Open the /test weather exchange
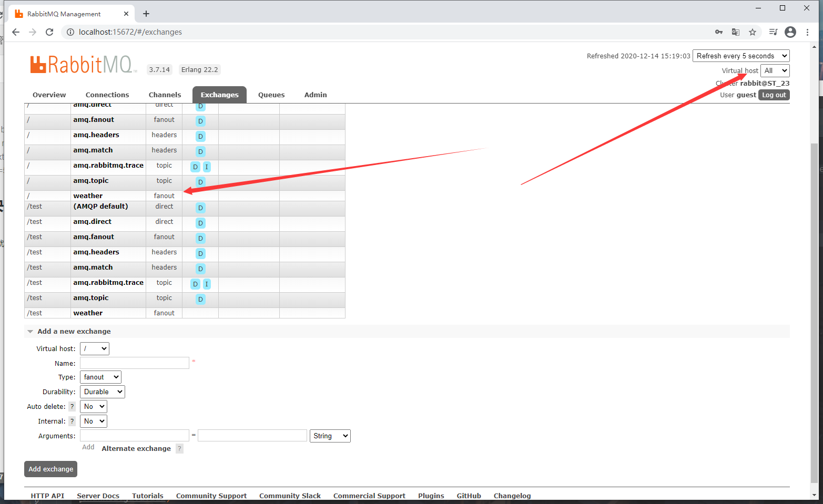 tap(88, 313)
